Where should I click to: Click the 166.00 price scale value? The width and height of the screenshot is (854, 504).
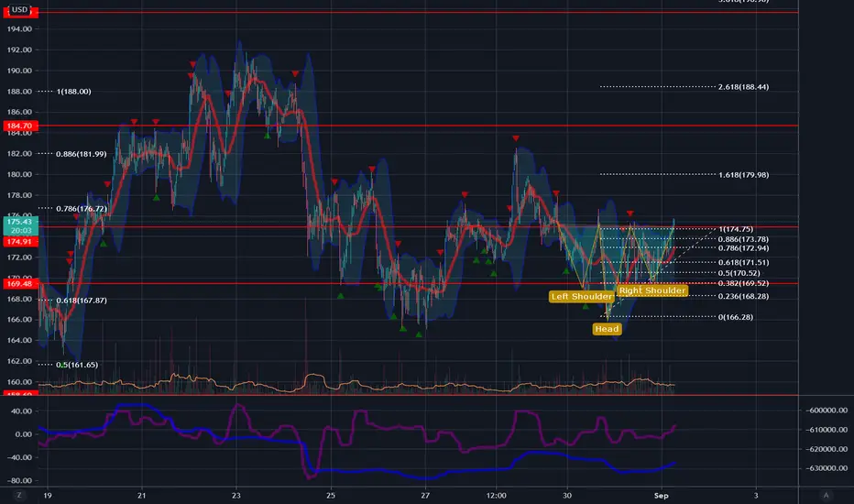click(19, 319)
